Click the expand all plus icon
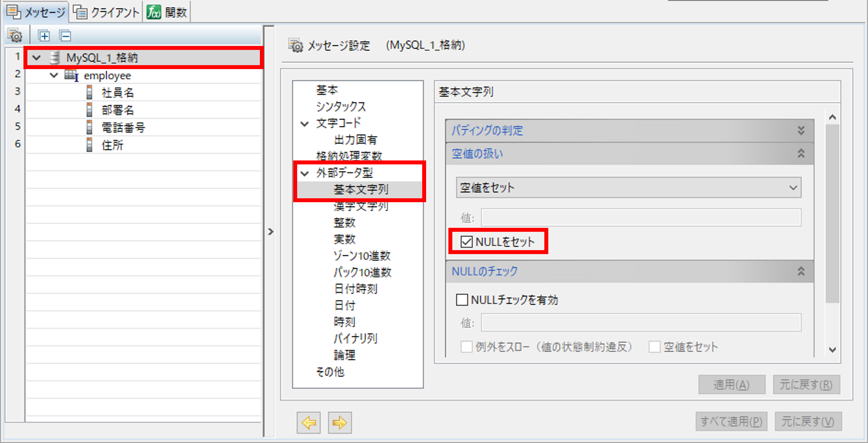This screenshot has width=868, height=443. 44,35
